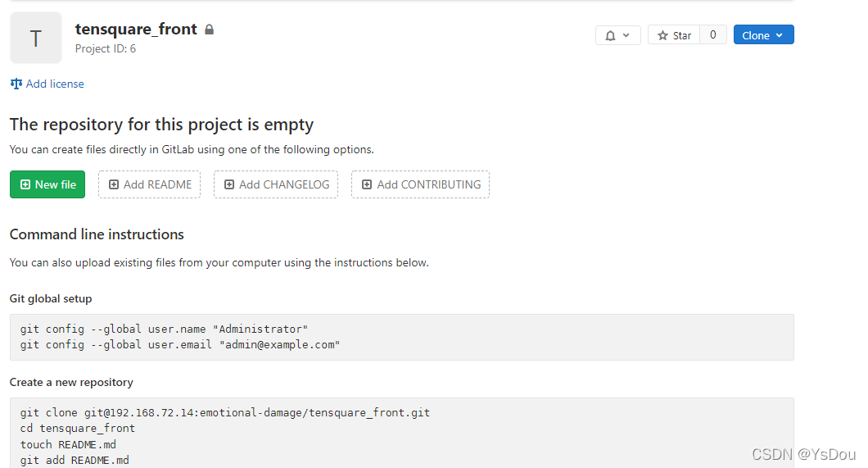Image resolution: width=868 pixels, height=468 pixels.
Task: Click the Add CONTRIBUTING button
Action: pos(420,184)
